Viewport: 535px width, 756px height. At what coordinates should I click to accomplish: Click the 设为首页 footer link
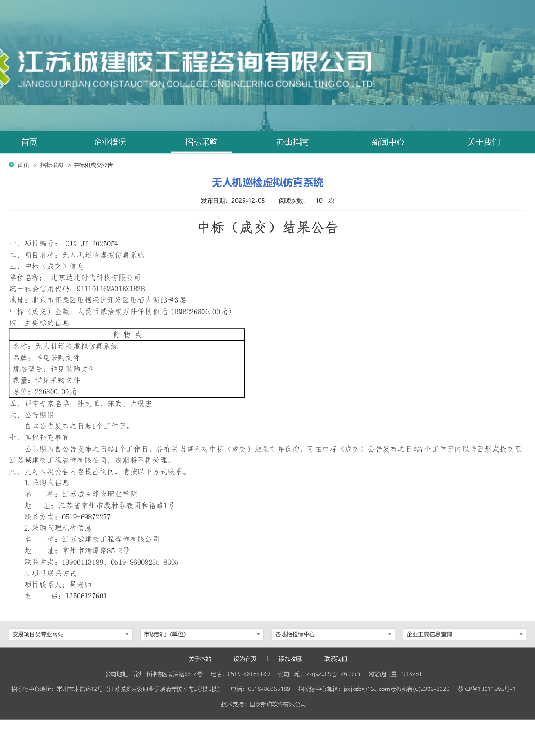(x=245, y=659)
